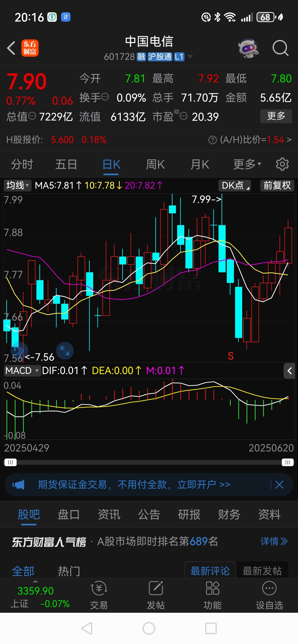298x644 pixels.
Task: Tap the 融 margin badge
Action: (x=141, y=57)
